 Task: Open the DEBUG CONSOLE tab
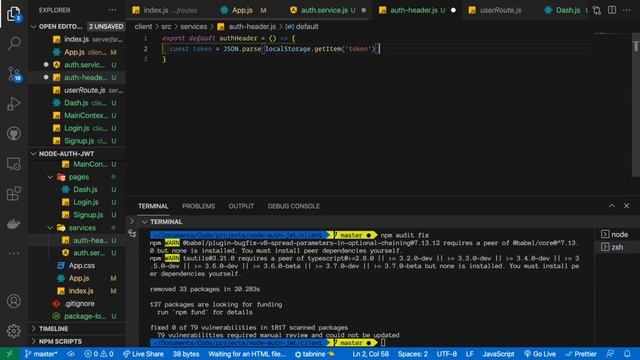click(293, 206)
